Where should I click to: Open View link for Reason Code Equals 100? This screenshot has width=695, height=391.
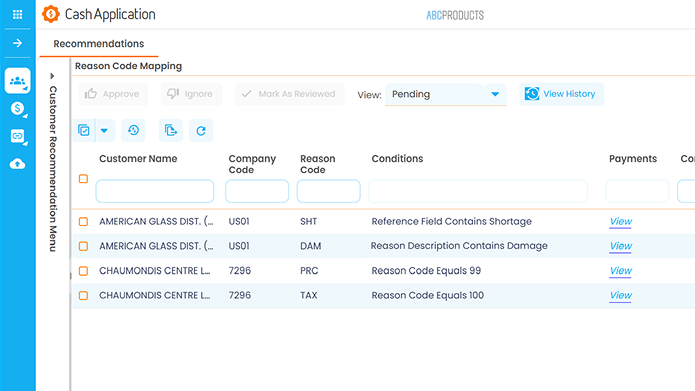621,295
